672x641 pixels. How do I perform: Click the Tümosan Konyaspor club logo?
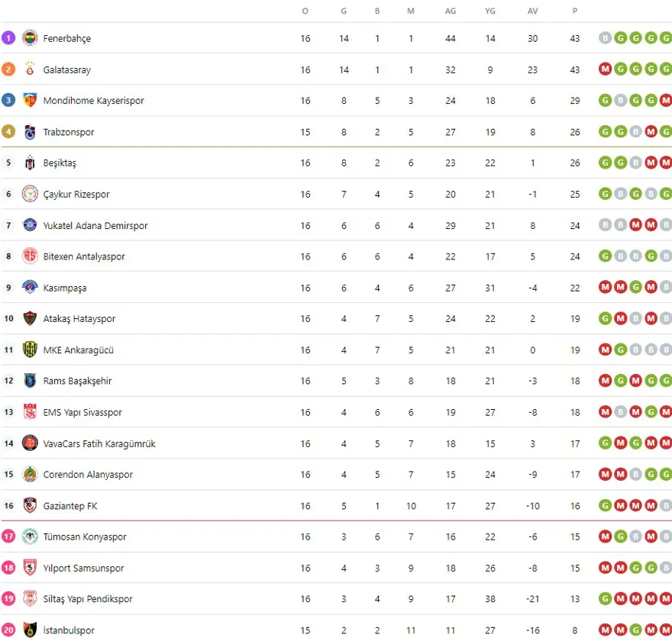coord(30,536)
